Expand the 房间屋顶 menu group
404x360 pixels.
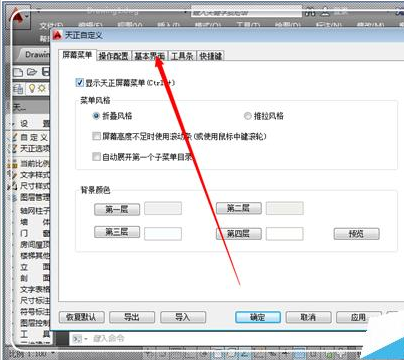coord(34,245)
